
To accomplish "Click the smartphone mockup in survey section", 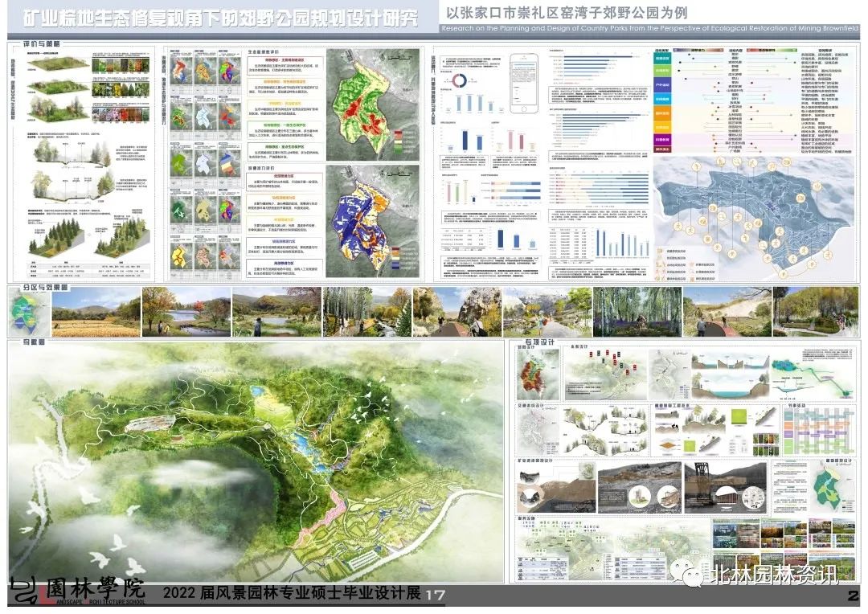I will tap(525, 84).
